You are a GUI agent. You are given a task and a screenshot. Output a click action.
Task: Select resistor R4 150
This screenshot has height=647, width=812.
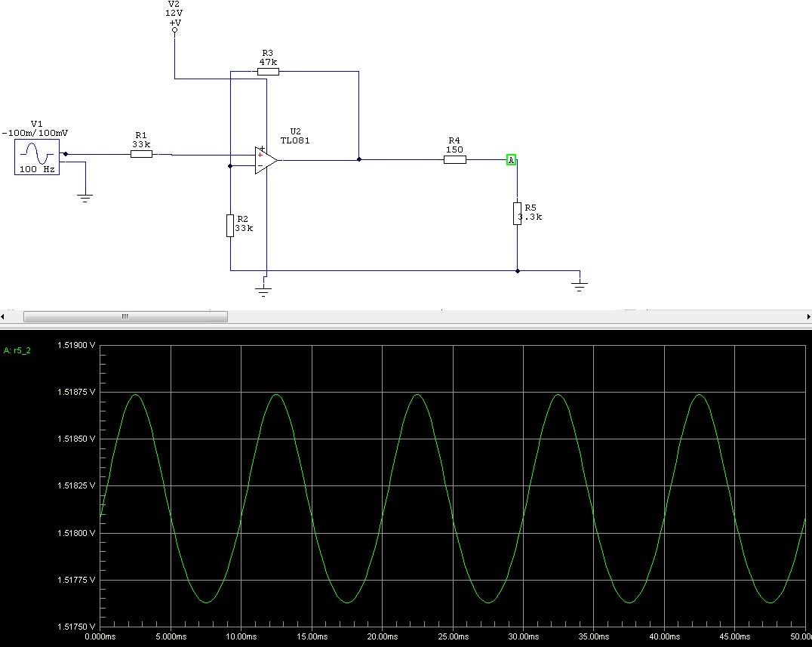pos(455,159)
